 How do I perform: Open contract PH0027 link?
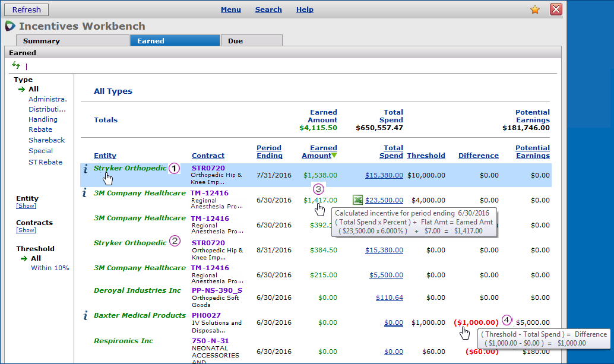206,315
